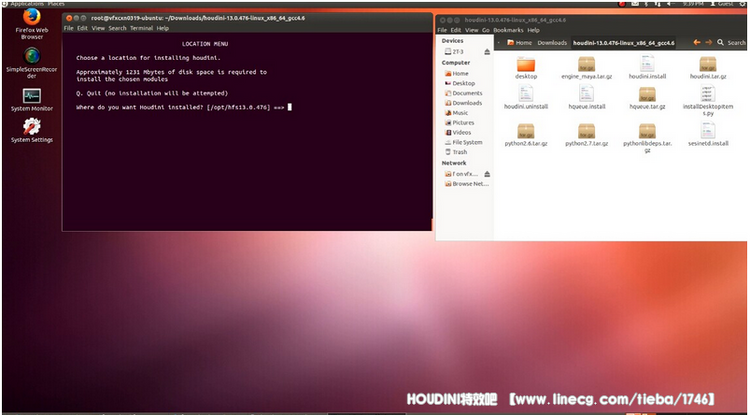
Task: Open the terminal Edit menu
Action: tap(83, 28)
